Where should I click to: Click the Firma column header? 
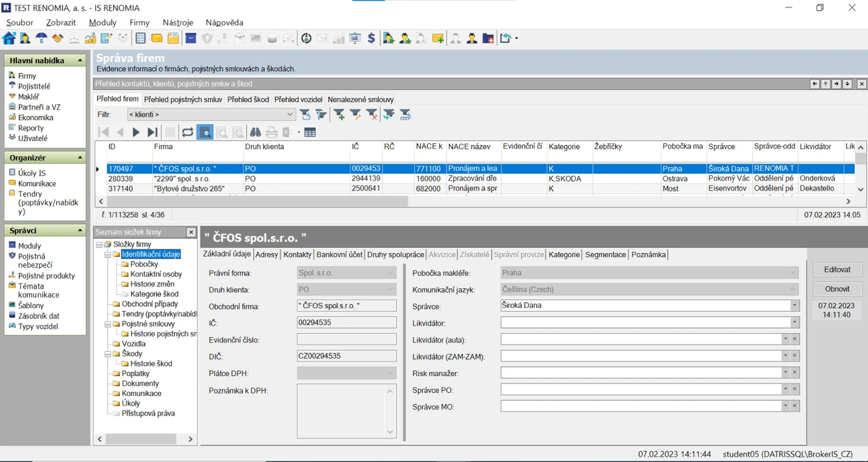pyautogui.click(x=197, y=147)
